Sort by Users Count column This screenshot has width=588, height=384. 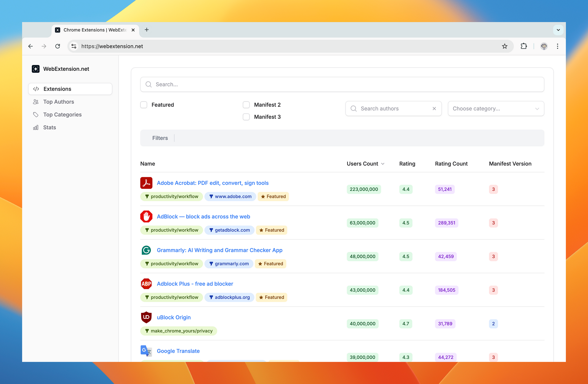tap(365, 164)
